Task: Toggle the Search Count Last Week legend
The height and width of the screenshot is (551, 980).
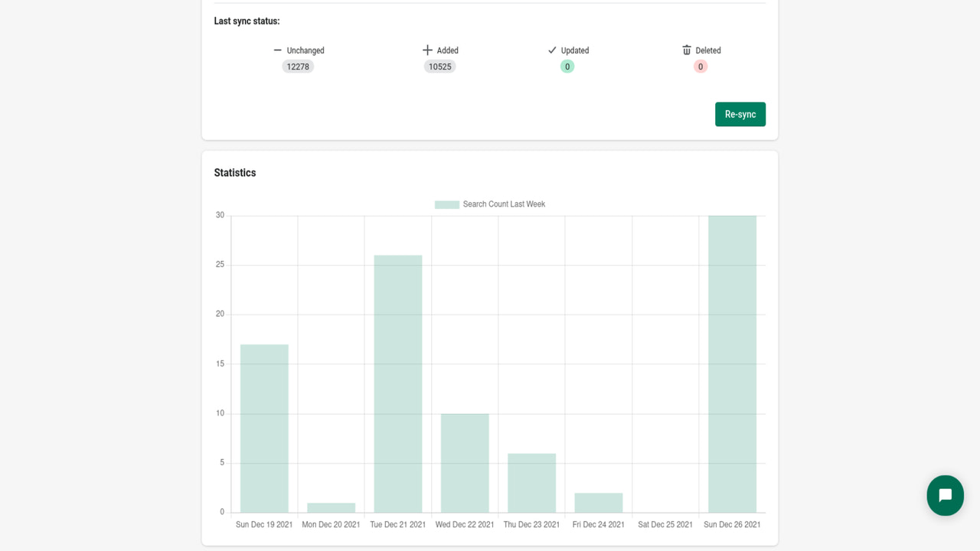Action: [489, 204]
